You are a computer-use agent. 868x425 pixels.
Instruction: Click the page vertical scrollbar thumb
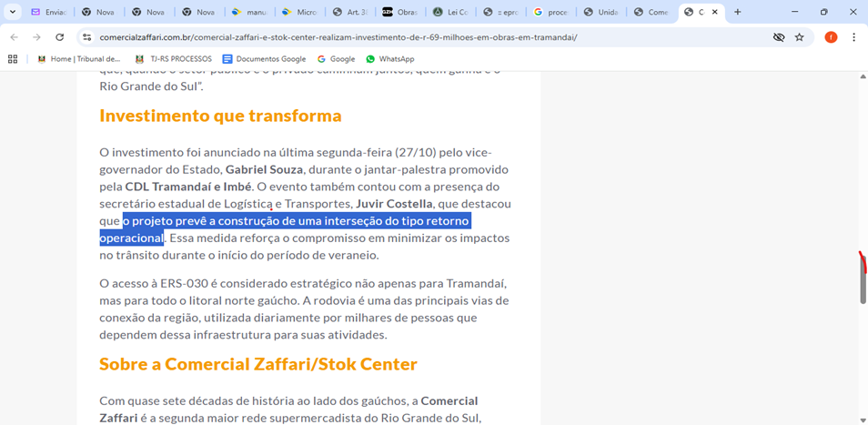(x=863, y=279)
